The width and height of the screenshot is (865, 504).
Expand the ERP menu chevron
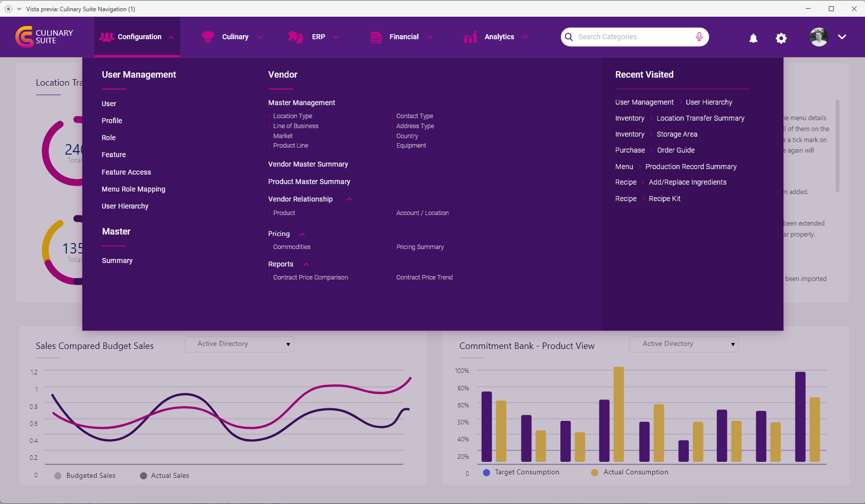click(x=336, y=37)
